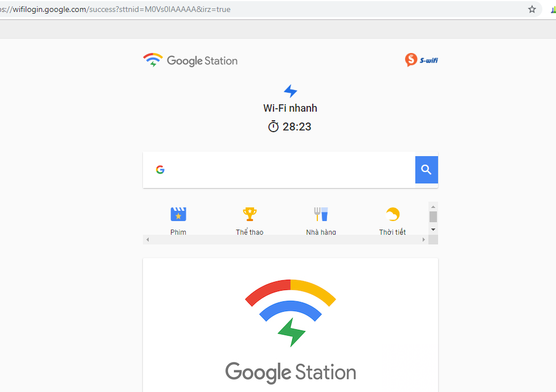The height and width of the screenshot is (392, 556).
Task: Click the 28:23 remaining time counter
Action: click(297, 126)
